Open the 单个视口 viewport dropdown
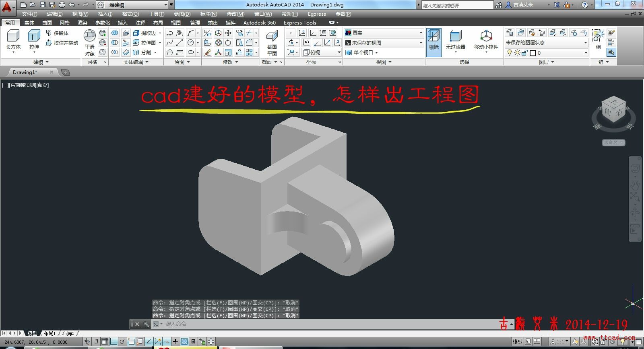The width and height of the screenshot is (644, 349). 362,52
